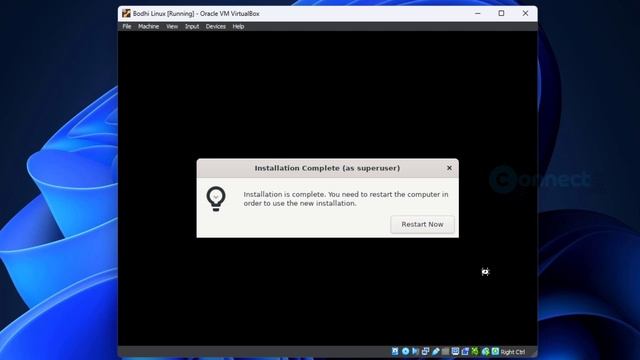Click the recording status icon
This screenshot has height=360, width=640.
click(465, 351)
